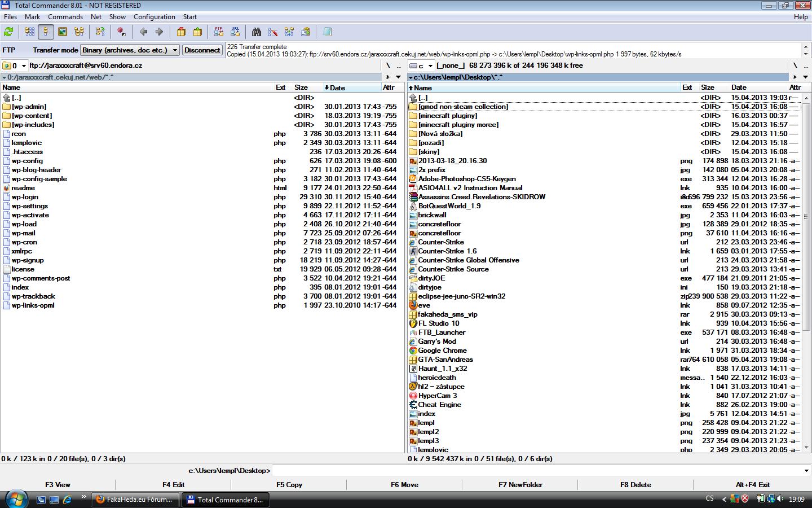
Task: Click the red asterisk toolbar icon
Action: point(121,32)
